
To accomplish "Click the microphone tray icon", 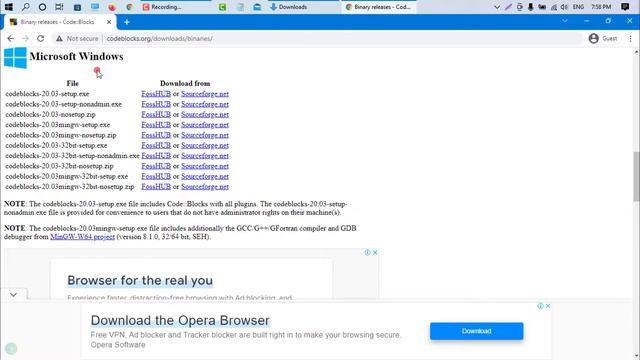I will click(x=531, y=7).
